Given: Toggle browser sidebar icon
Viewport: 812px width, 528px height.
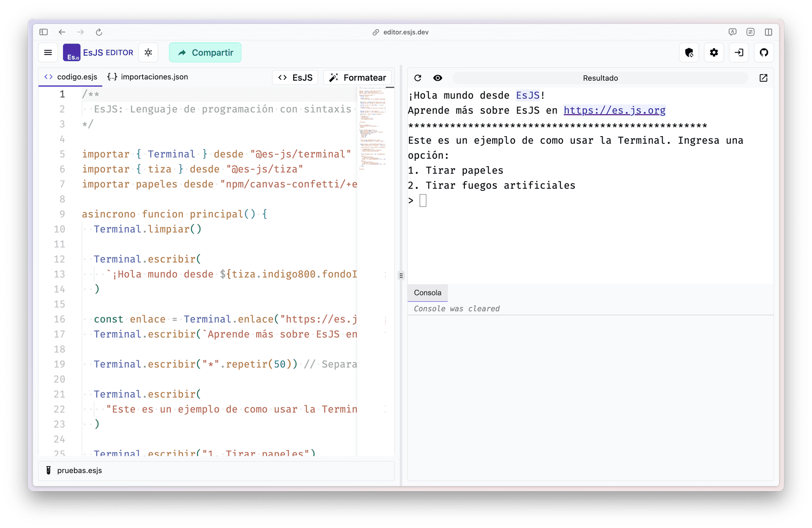Looking at the screenshot, I should 44,32.
